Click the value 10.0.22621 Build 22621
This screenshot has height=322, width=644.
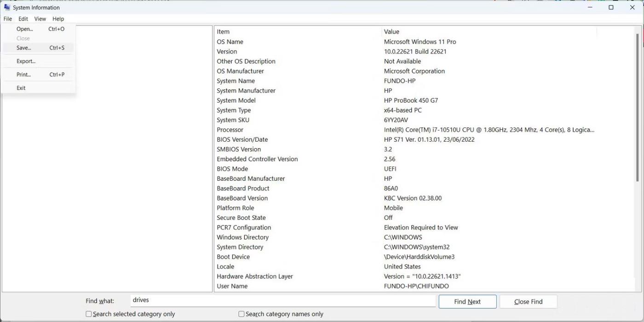pos(415,52)
